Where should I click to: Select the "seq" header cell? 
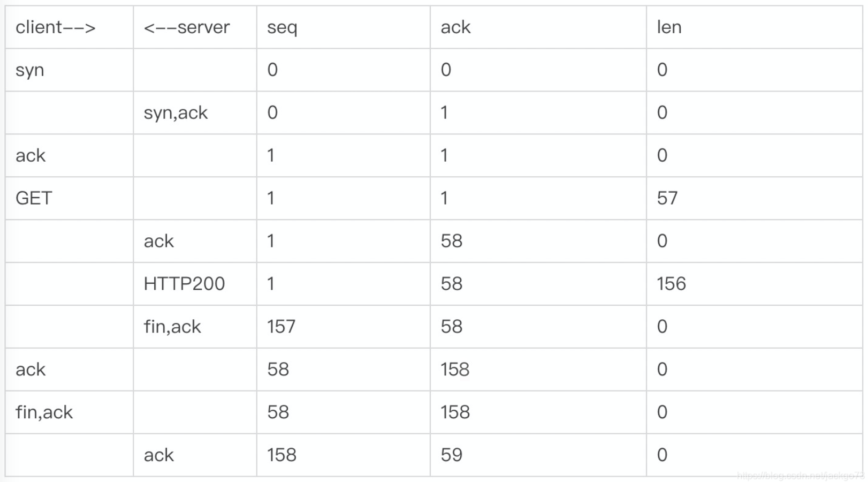click(x=282, y=27)
